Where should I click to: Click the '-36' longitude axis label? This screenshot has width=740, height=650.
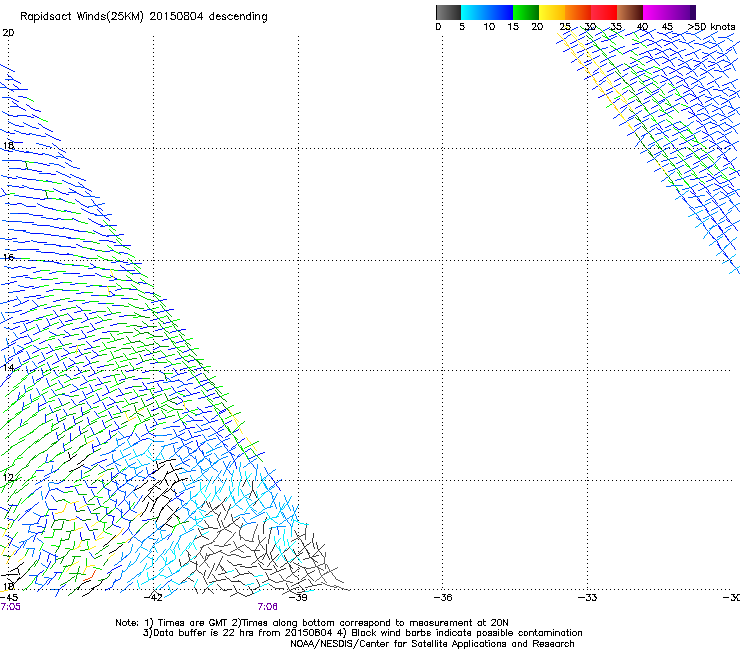click(x=443, y=598)
